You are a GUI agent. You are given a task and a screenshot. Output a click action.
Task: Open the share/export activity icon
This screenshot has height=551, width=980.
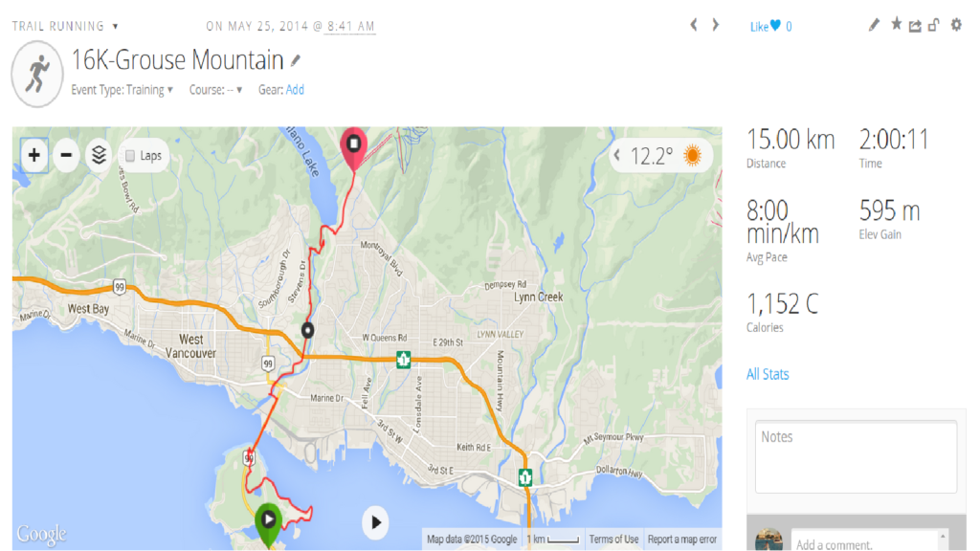915,26
